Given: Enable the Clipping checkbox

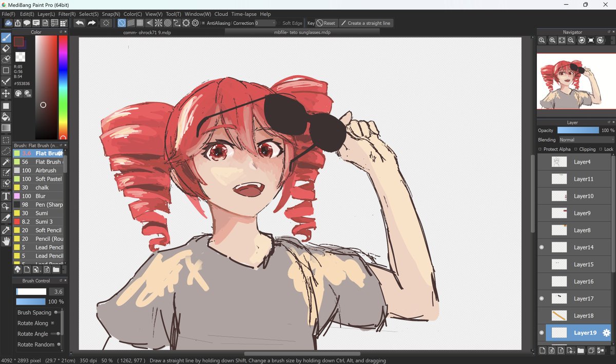Looking at the screenshot, I should 575,149.
